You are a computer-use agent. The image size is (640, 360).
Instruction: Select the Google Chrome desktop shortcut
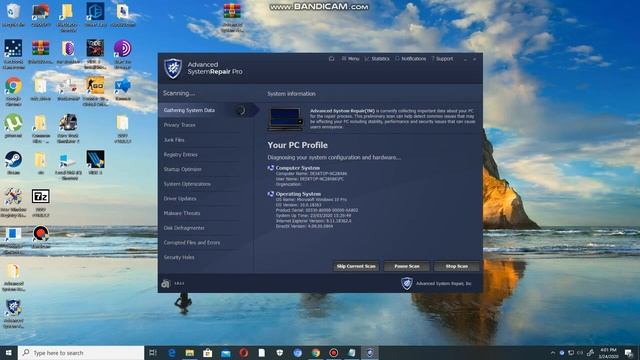13,91
